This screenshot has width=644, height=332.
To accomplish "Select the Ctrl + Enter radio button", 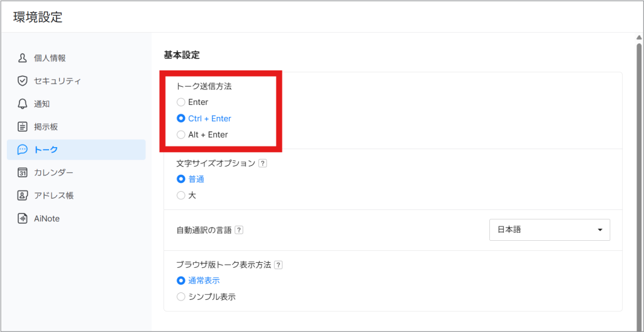I will coord(181,118).
